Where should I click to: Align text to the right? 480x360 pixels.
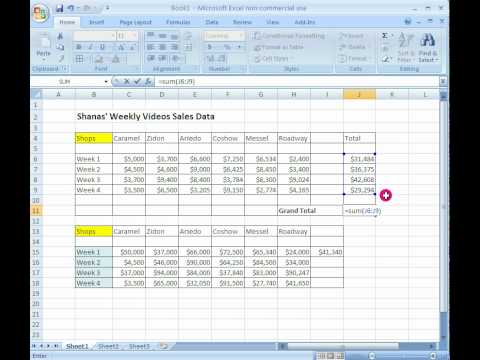tap(174, 47)
